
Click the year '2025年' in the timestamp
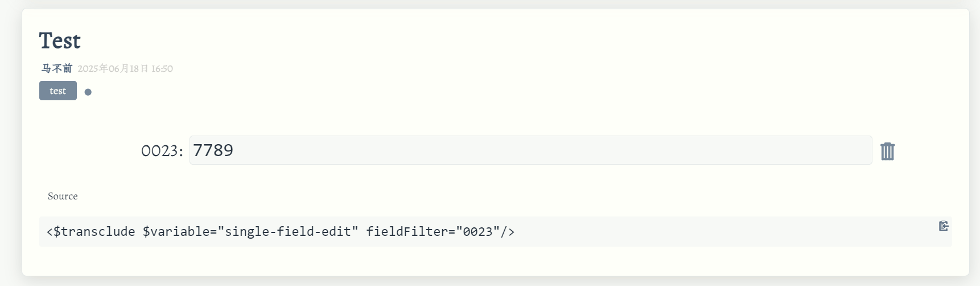(93, 68)
